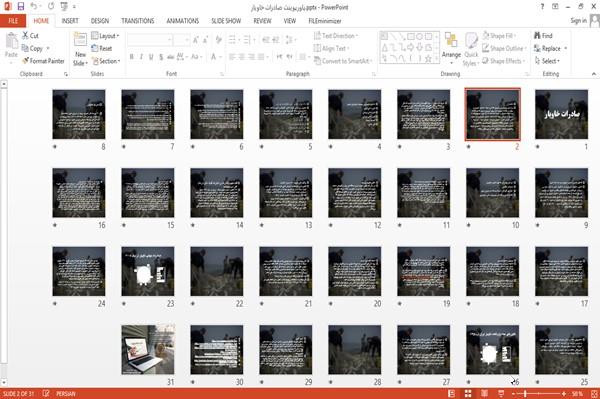Open the FILEminimizer tab
Screen dimensions: 600x399
coord(325,21)
